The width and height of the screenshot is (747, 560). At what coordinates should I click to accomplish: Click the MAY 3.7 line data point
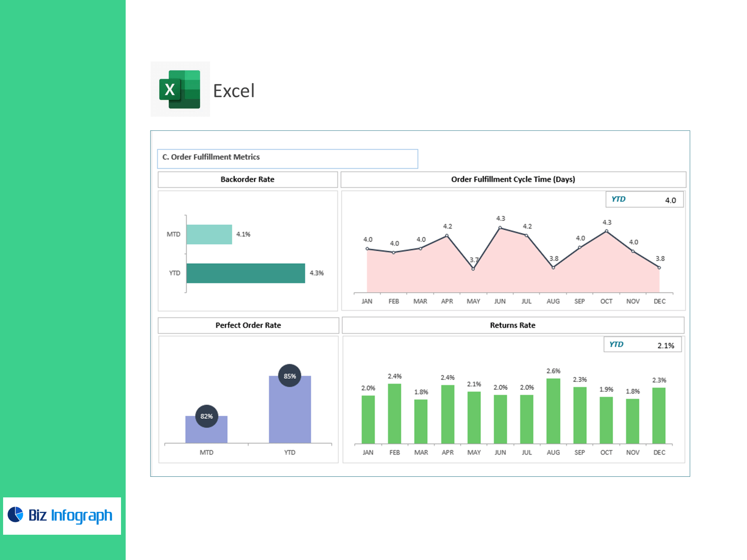473,269
